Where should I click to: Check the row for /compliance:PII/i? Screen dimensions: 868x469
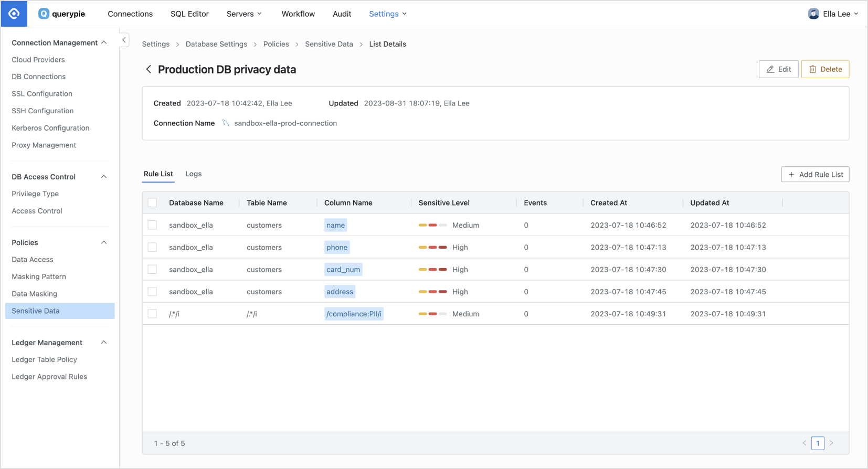[x=152, y=314]
